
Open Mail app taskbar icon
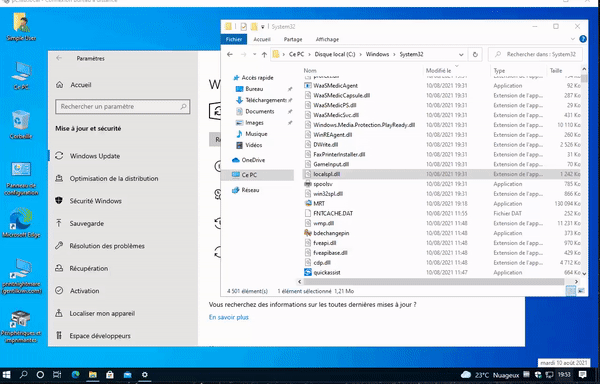[127, 375]
